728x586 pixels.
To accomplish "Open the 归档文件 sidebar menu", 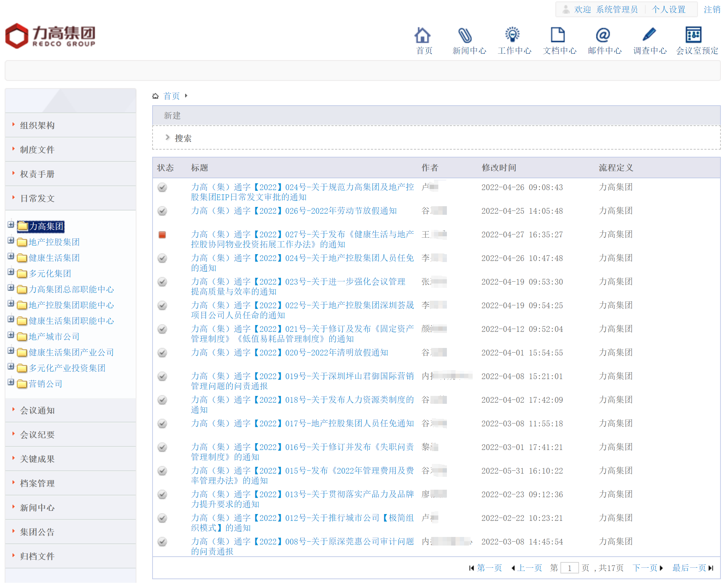I will (71, 556).
